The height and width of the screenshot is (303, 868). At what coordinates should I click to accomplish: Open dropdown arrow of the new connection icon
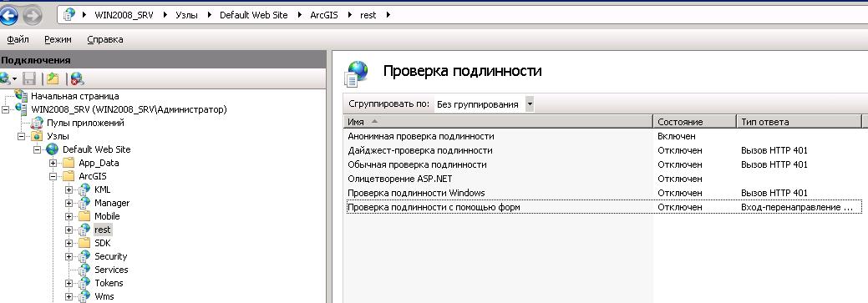[x=15, y=79]
